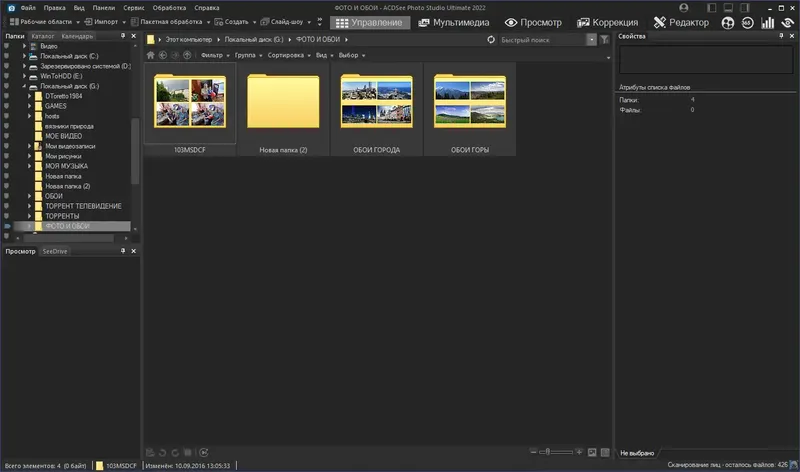Toggle easy-select marker for Локальный диск (C:)
Screen dimensions: 800x472
(6, 56)
